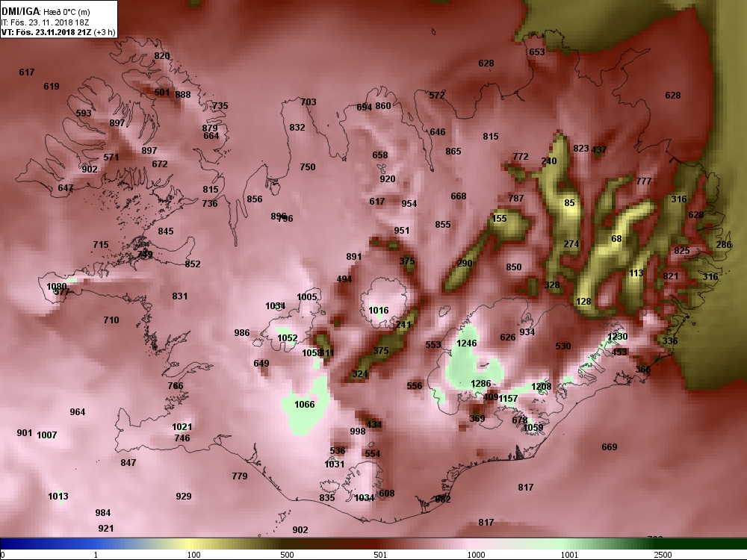Select the 85 value in the yellow valley

point(569,203)
